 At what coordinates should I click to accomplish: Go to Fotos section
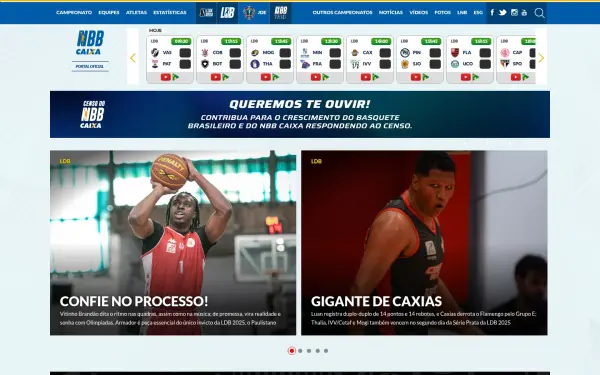pos(442,13)
